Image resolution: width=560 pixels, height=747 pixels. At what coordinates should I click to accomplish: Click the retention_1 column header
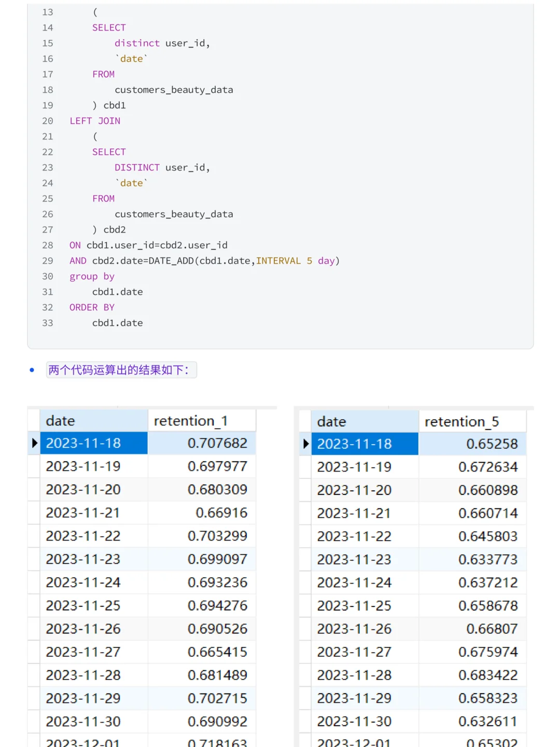190,421
